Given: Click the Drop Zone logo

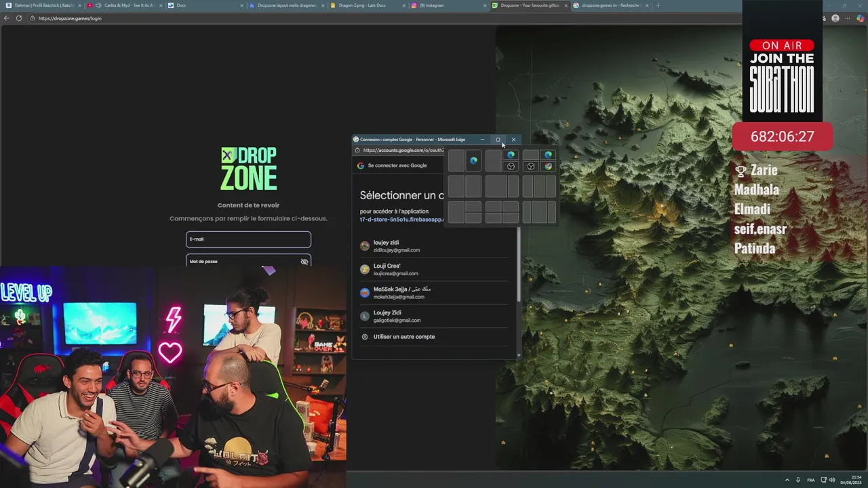Looking at the screenshot, I should pos(248,168).
